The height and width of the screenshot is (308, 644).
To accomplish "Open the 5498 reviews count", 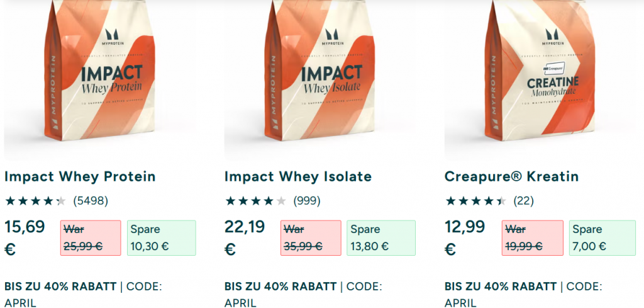I will [x=91, y=202].
